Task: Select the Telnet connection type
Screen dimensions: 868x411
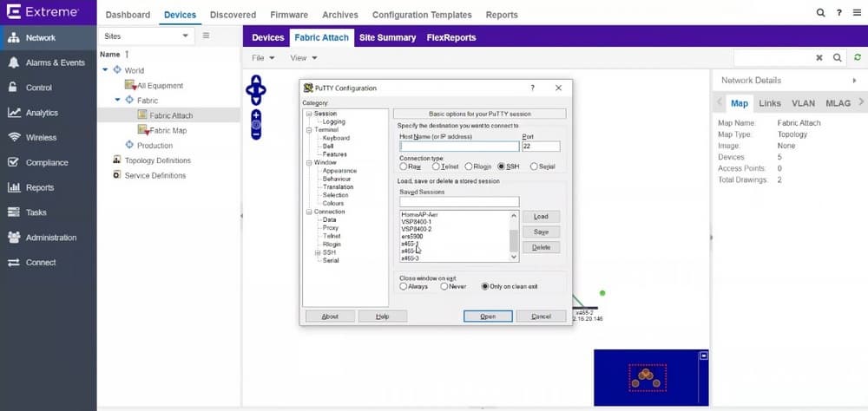Action: pos(437,166)
